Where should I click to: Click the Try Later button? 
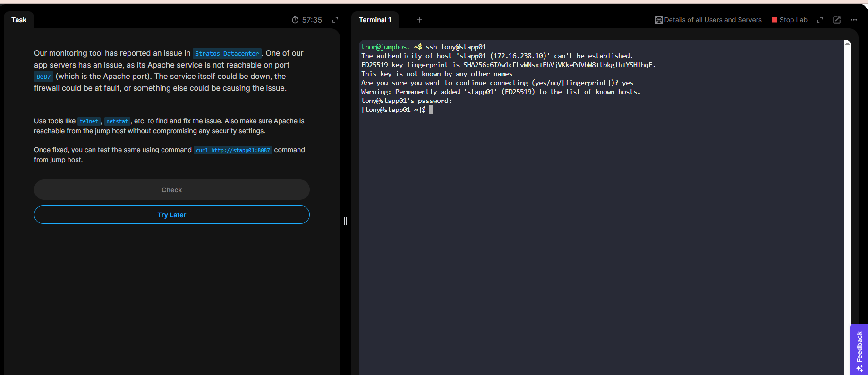click(x=172, y=215)
